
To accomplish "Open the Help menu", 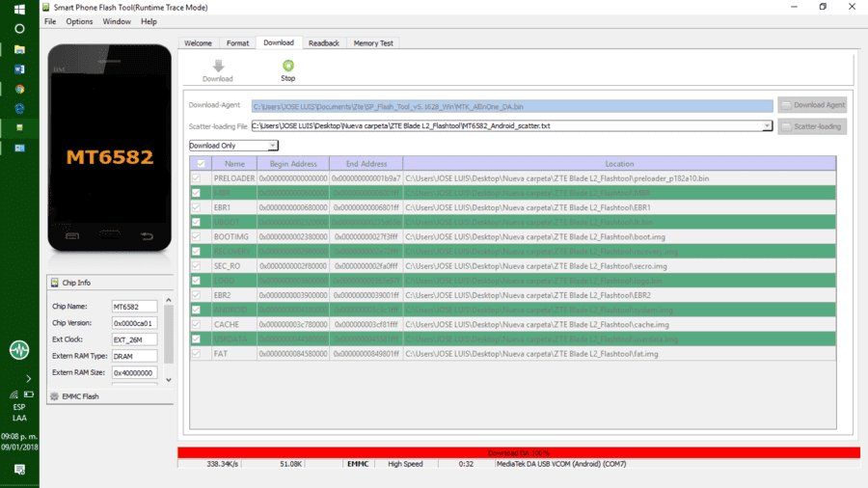I will pyautogui.click(x=149, y=21).
